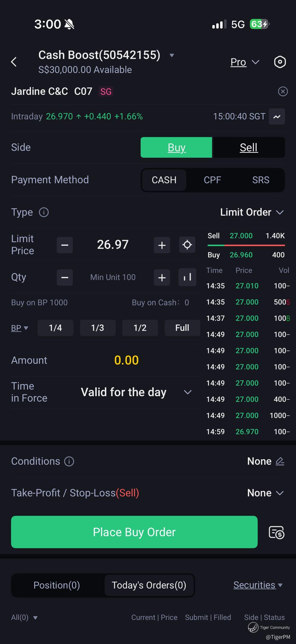Tap the limit price field 26.97

pyautogui.click(x=113, y=245)
